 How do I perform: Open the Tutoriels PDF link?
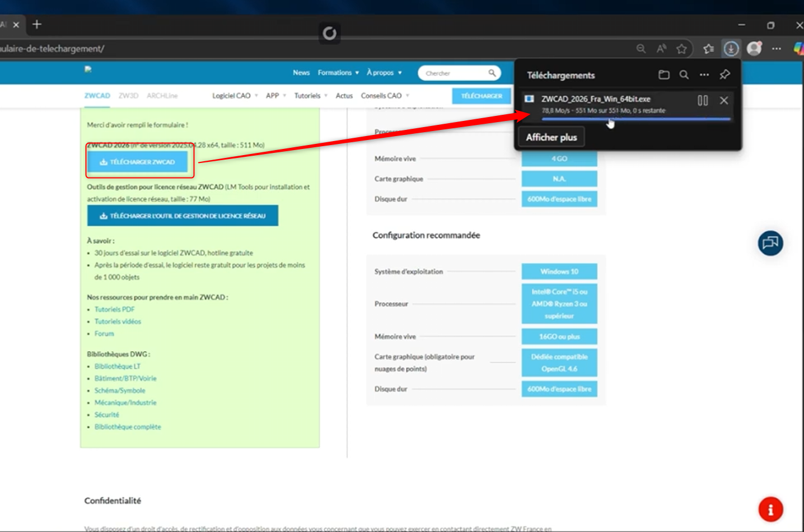pos(114,309)
